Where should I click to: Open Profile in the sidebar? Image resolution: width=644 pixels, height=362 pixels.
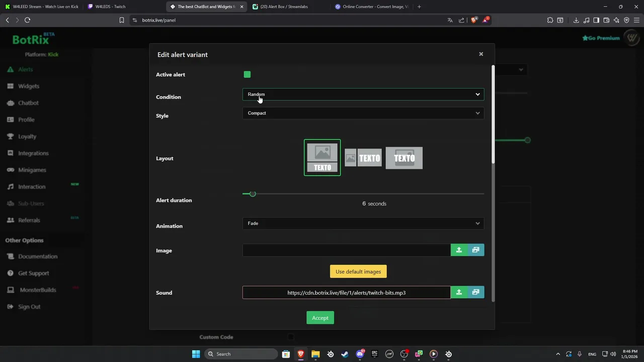pyautogui.click(x=26, y=120)
